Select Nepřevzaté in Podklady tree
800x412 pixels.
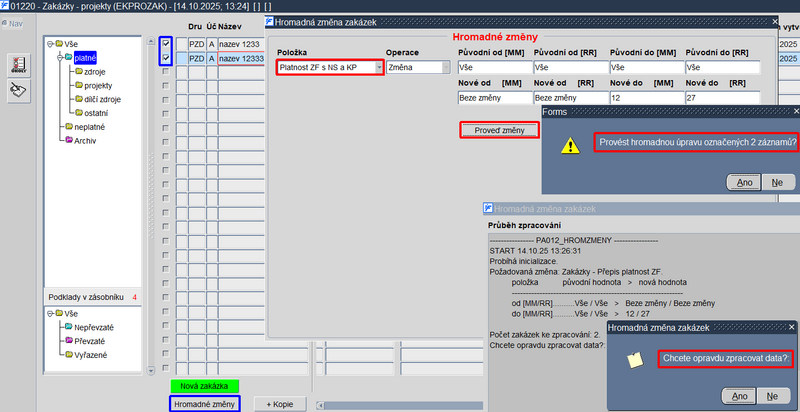(94, 327)
